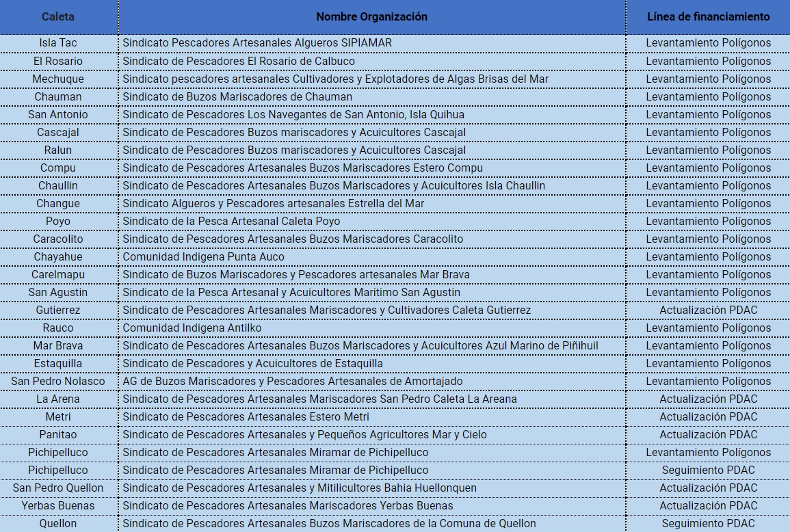Click the Línea de financiamiento column header
Screen dimensions: 790x532
click(x=708, y=16)
